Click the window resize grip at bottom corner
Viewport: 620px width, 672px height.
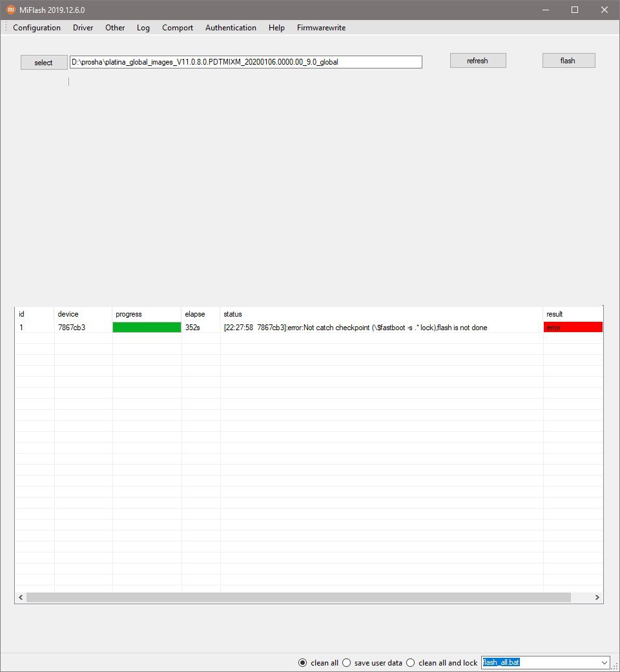pyautogui.click(x=615, y=666)
